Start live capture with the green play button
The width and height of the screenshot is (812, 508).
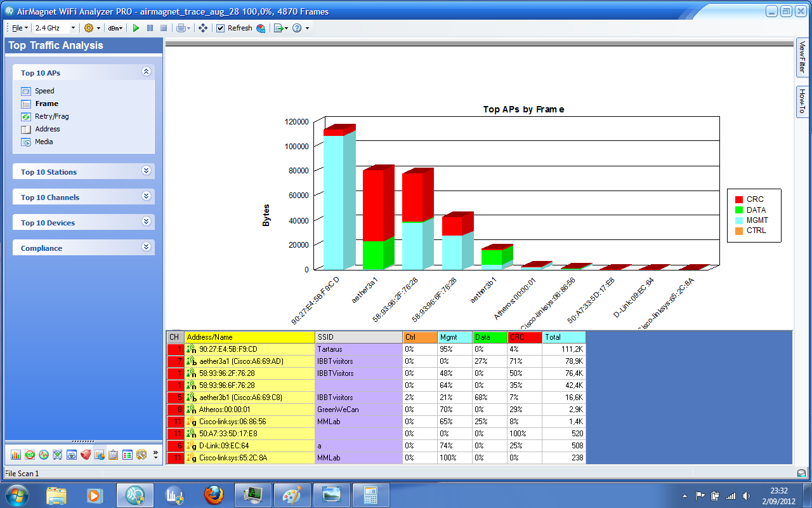click(135, 28)
